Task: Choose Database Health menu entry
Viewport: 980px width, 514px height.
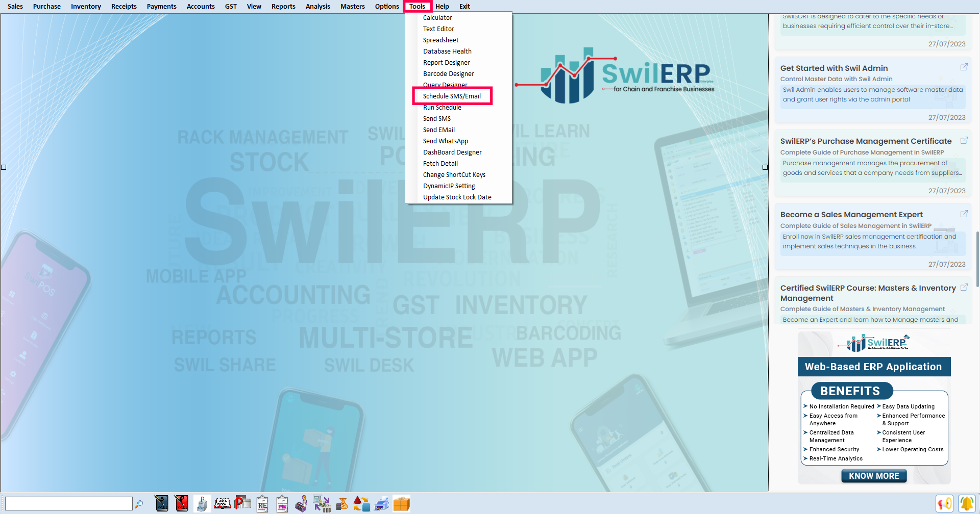Action: point(458,52)
